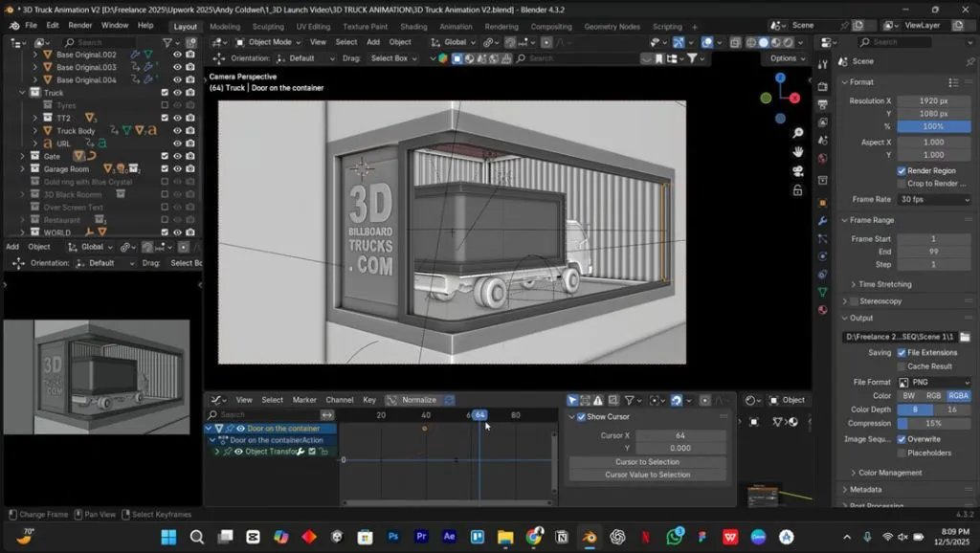Enable the Render Region checkbox

point(902,171)
